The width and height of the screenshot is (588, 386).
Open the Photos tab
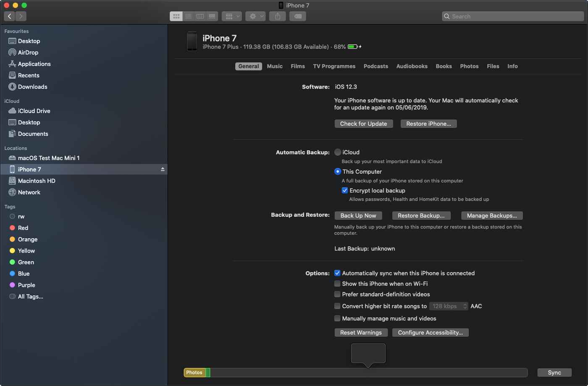click(469, 66)
